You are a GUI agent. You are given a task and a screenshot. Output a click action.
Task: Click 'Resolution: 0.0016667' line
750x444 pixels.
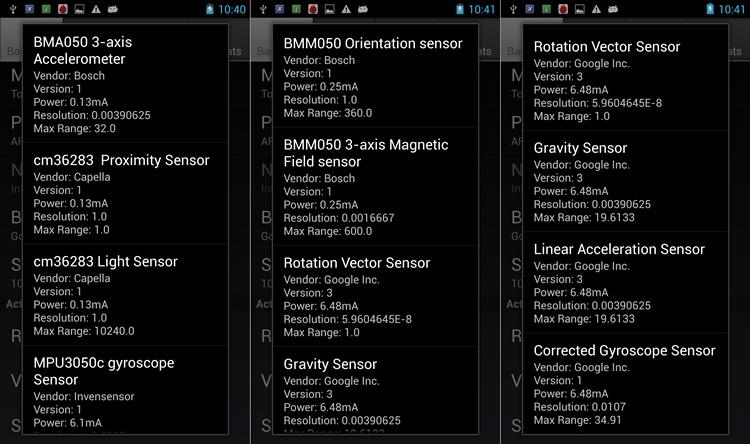[339, 218]
